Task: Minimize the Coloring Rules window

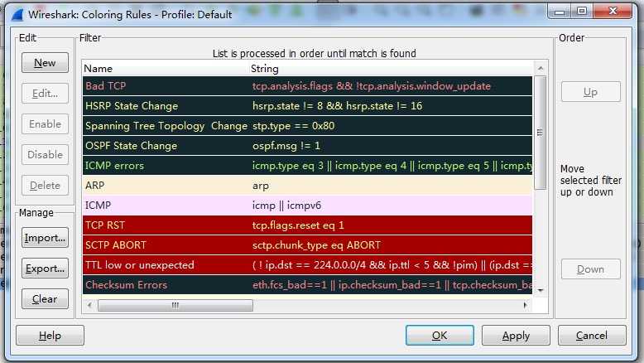Action: [560, 11]
